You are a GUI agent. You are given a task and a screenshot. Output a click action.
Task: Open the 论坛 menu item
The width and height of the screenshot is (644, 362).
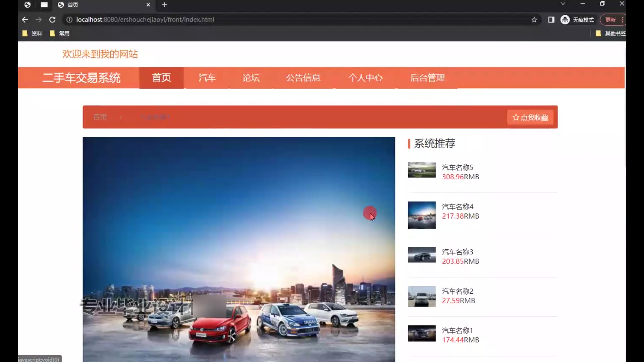tap(251, 78)
